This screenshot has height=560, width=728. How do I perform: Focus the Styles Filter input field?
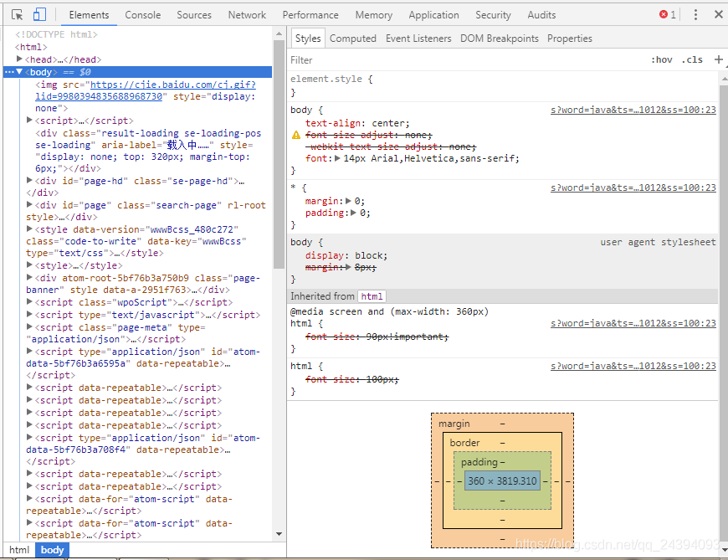[467, 60]
